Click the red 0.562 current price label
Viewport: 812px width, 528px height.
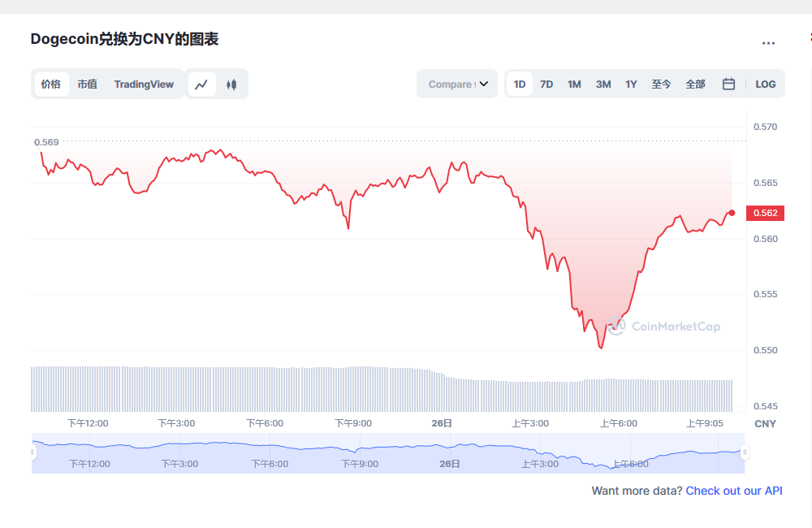tap(766, 213)
